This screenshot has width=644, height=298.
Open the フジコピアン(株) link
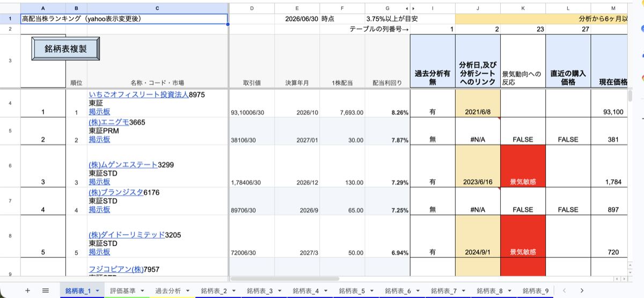click(x=115, y=270)
